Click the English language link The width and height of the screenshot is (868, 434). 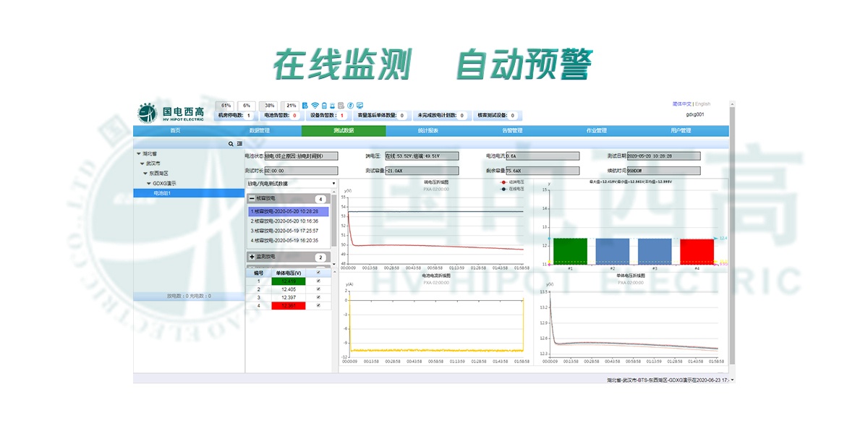(702, 103)
